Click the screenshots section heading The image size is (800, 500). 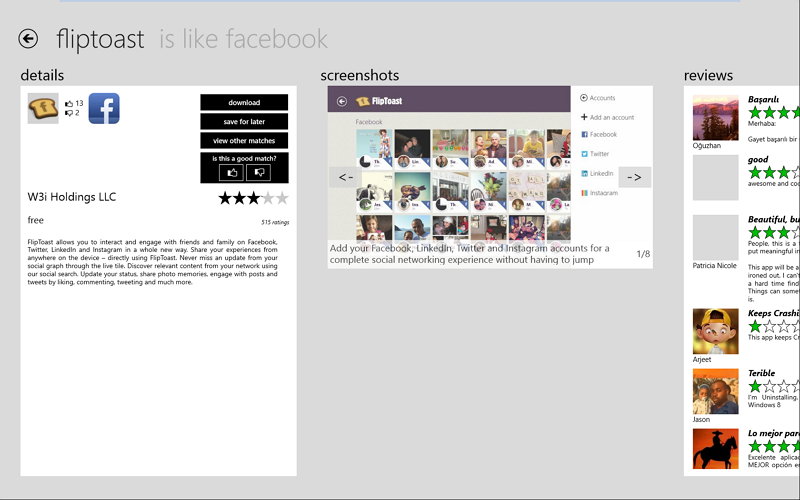coord(360,76)
